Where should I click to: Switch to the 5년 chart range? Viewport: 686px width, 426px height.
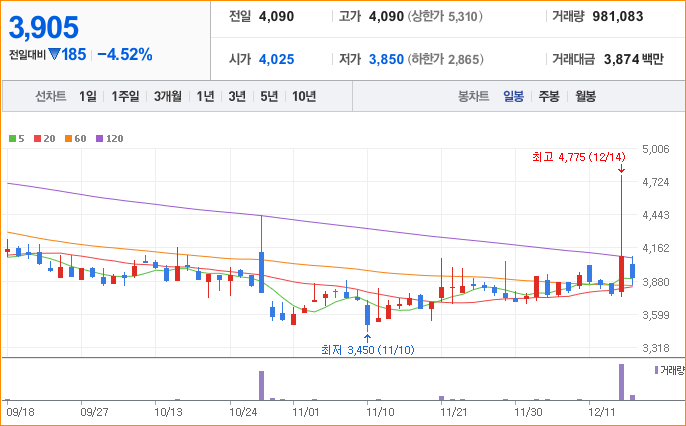click(269, 96)
